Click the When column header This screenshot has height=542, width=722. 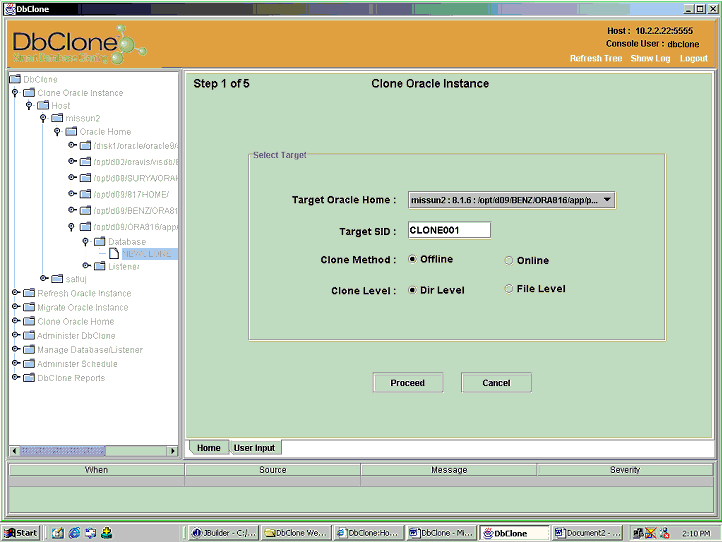96,470
